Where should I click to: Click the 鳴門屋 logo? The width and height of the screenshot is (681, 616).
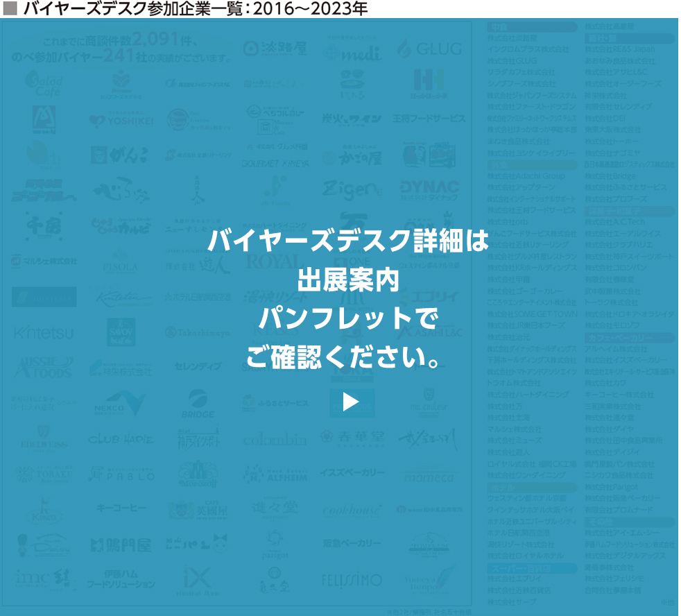tap(121, 545)
